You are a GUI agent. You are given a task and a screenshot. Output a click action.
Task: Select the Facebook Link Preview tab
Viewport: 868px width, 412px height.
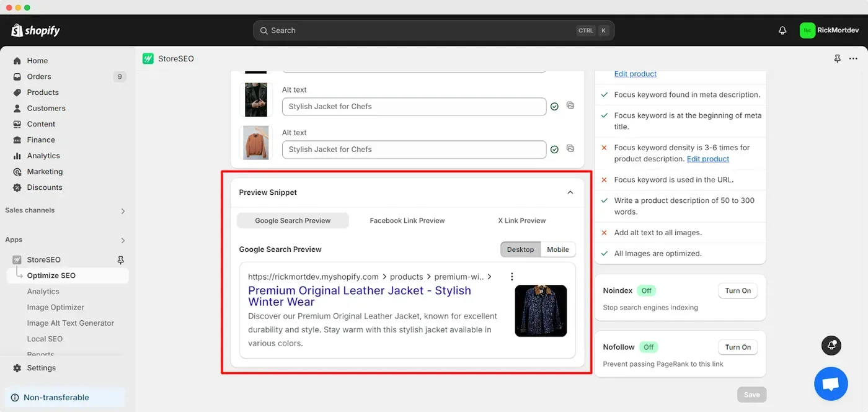click(x=407, y=220)
